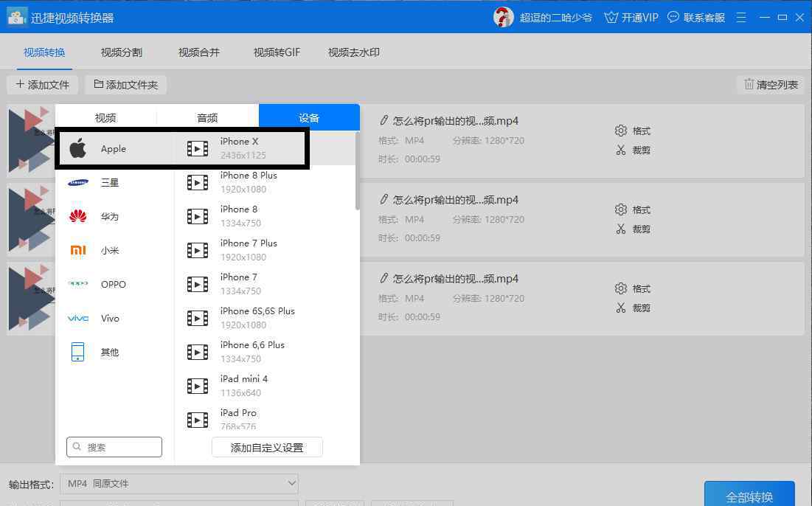Click the iPhone 7 film icon
Viewport: 812px width, 506px height.
(198, 284)
